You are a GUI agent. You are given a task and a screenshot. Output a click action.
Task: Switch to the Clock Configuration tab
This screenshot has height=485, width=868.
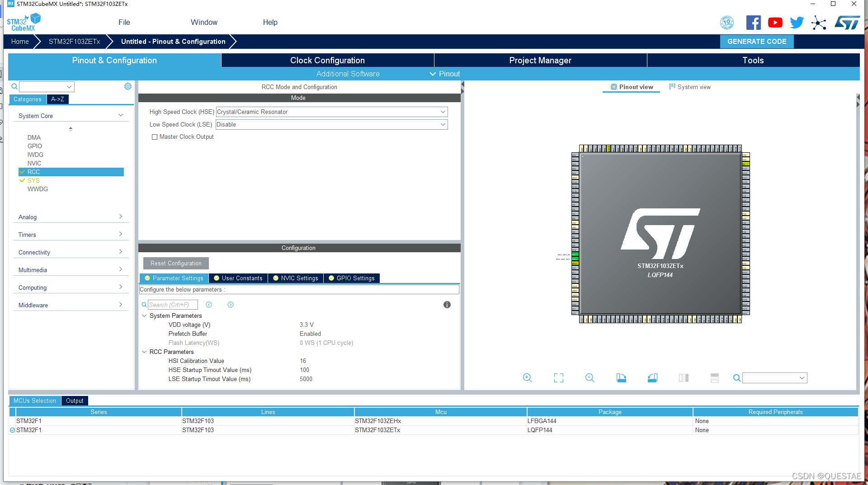327,60
